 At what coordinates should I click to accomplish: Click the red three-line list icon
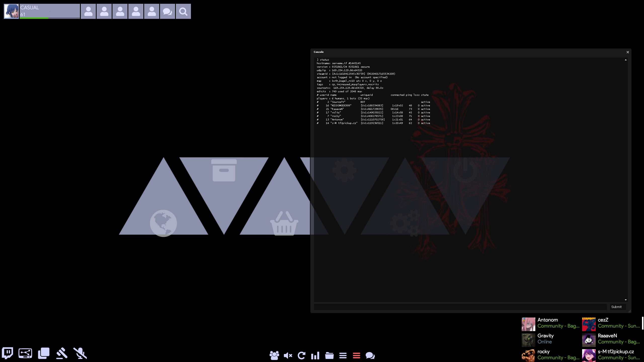tap(356, 355)
